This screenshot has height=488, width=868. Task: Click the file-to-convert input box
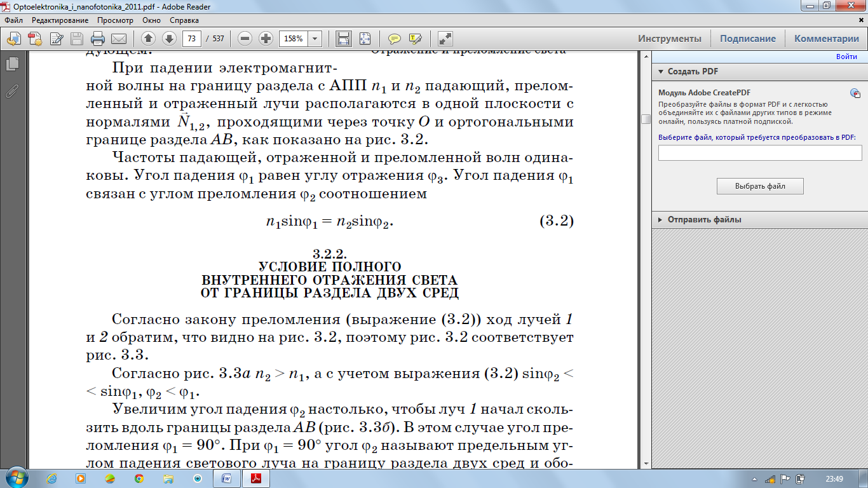click(x=760, y=152)
